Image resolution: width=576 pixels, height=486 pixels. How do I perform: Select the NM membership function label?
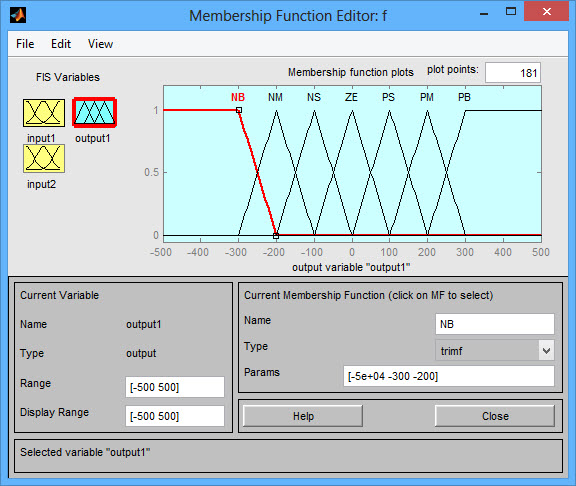click(275, 97)
